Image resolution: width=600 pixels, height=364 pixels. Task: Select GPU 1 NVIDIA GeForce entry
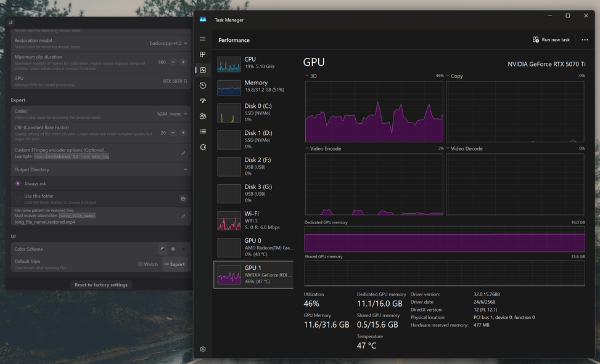(x=253, y=275)
